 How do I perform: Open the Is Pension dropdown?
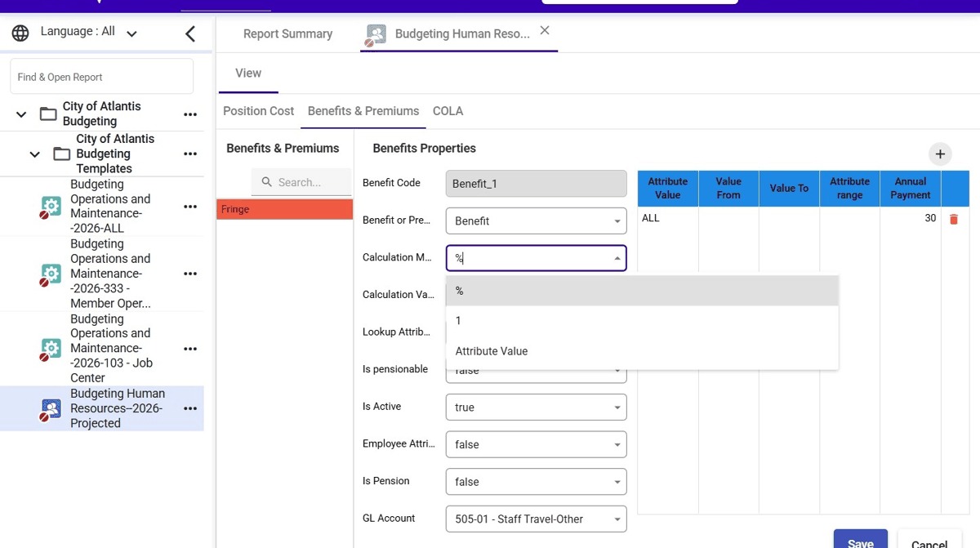536,482
